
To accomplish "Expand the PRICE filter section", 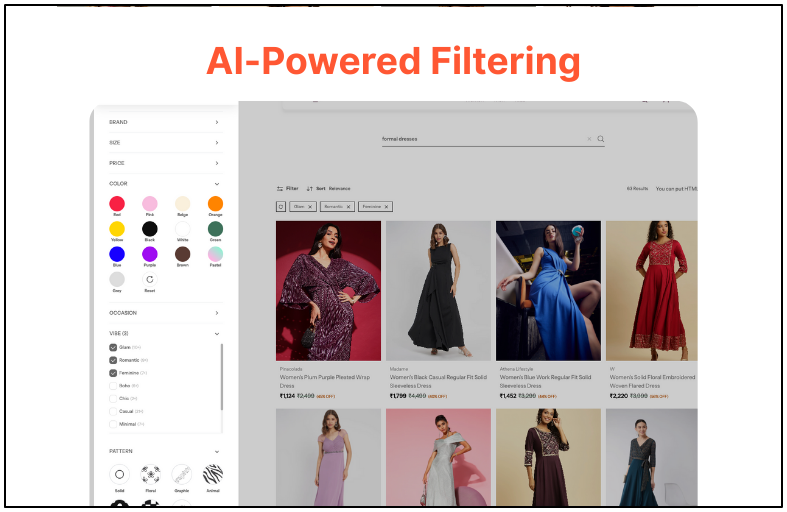I will pos(165,163).
